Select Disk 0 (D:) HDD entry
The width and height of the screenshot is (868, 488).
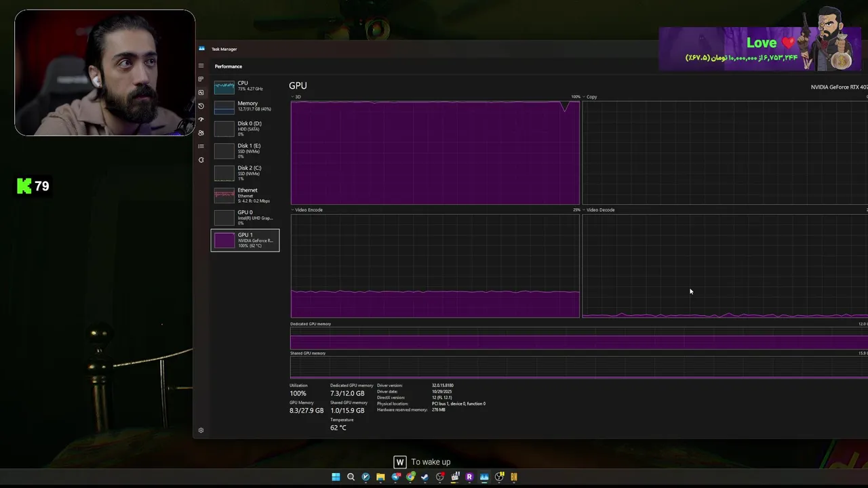pyautogui.click(x=245, y=128)
